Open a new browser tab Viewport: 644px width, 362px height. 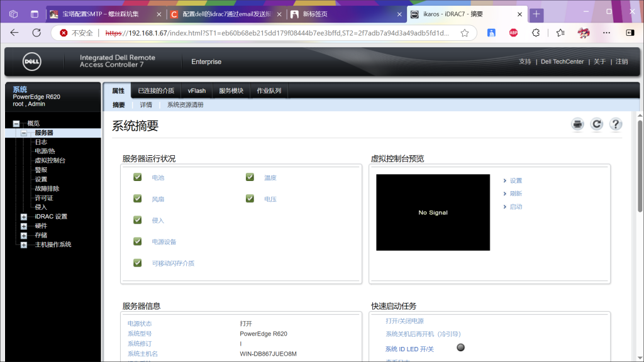pos(536,14)
